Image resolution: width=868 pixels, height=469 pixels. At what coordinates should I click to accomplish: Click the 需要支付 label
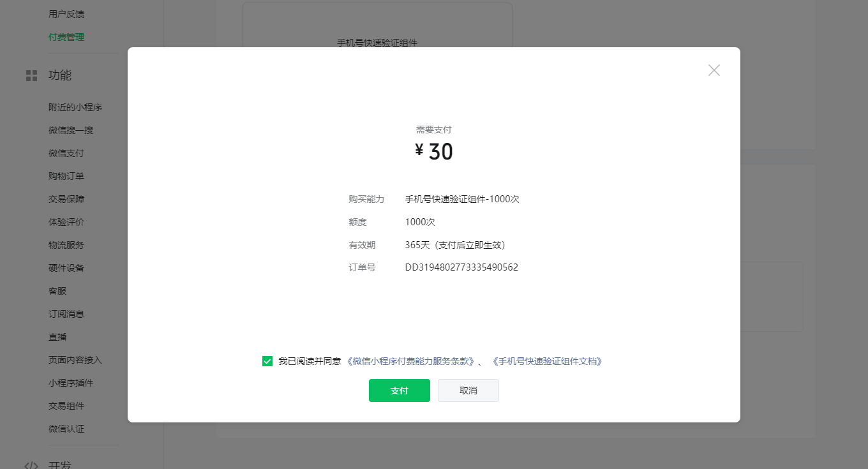pyautogui.click(x=434, y=130)
